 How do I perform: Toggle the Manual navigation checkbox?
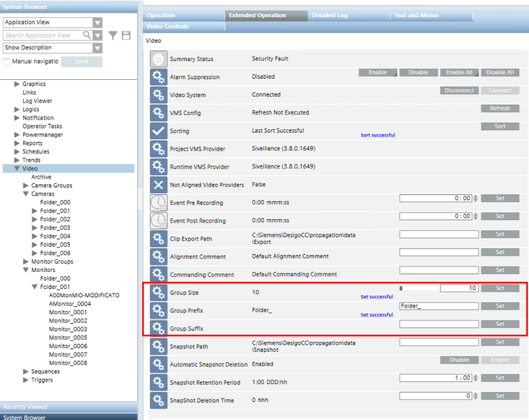[6, 62]
